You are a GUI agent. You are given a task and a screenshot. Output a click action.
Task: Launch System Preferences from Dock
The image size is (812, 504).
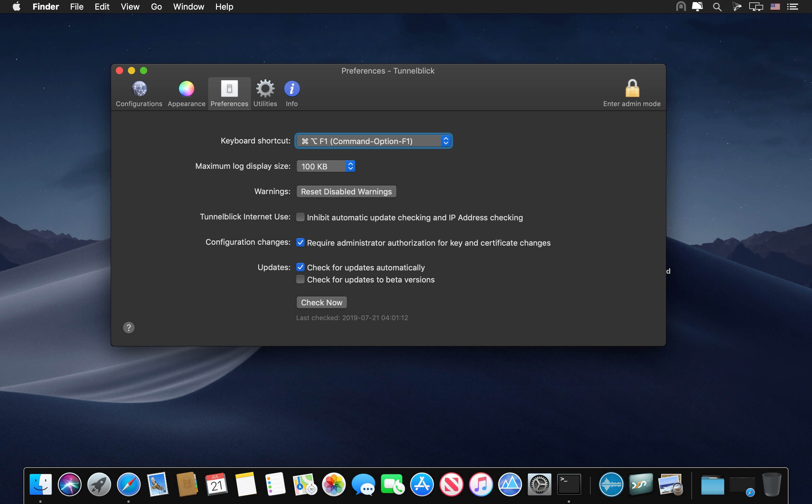(x=538, y=484)
